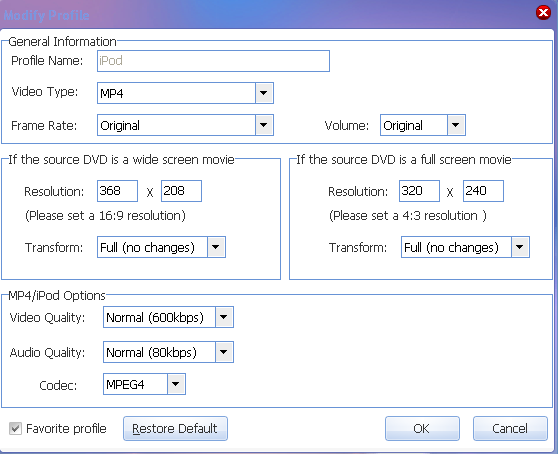Toggle the Favorite profile checkbox
This screenshot has width=558, height=454.
click(x=15, y=428)
